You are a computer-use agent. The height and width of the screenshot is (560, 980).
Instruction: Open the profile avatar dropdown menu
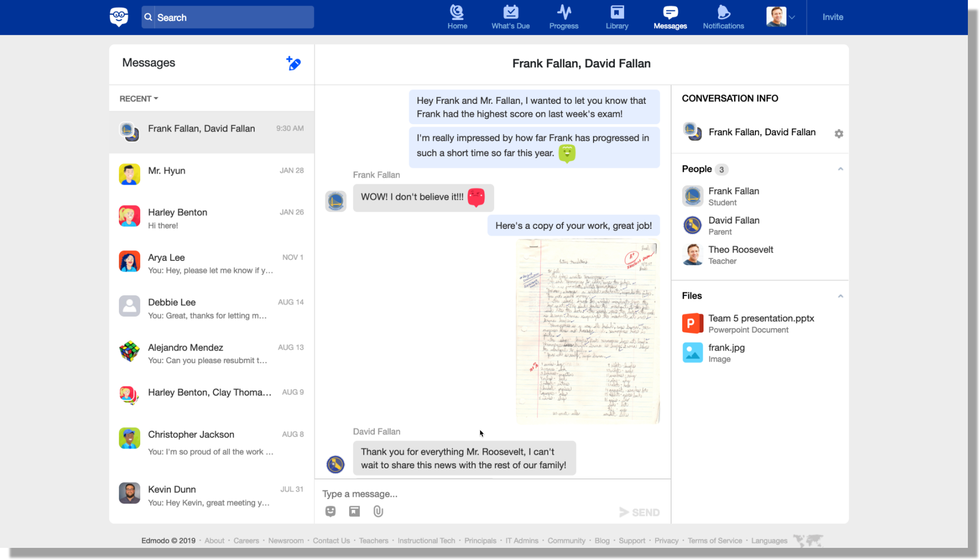coord(780,17)
